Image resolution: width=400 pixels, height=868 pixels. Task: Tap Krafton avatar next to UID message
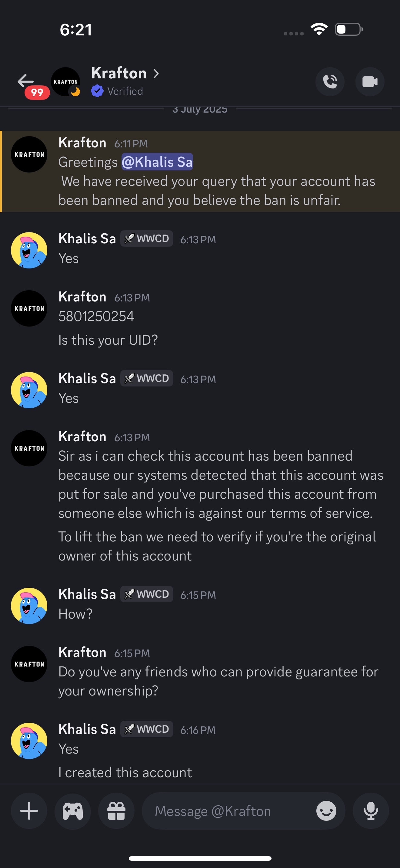29,308
